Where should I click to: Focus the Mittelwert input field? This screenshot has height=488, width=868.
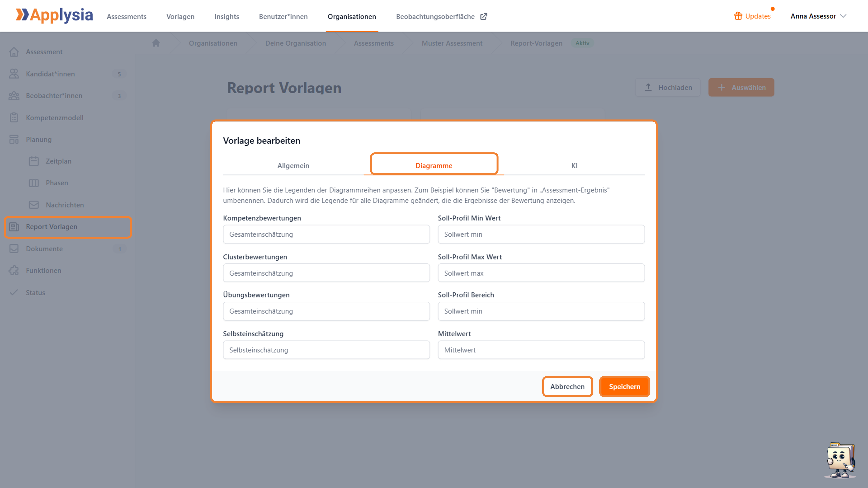[x=541, y=350]
